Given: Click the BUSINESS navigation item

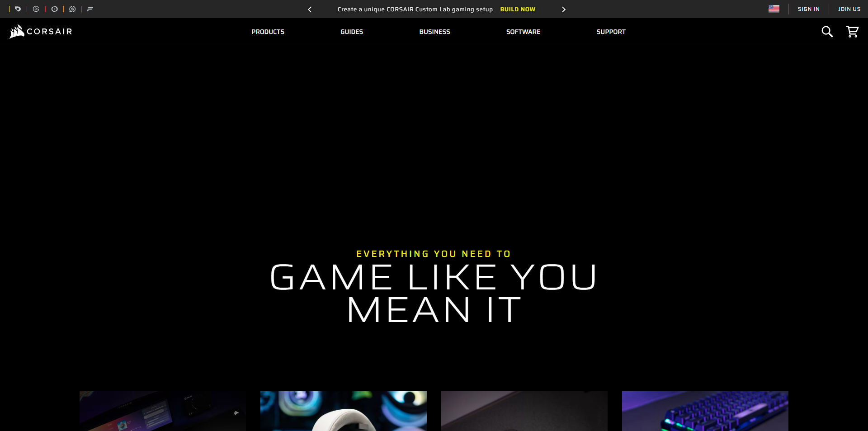Looking at the screenshot, I should pyautogui.click(x=434, y=32).
